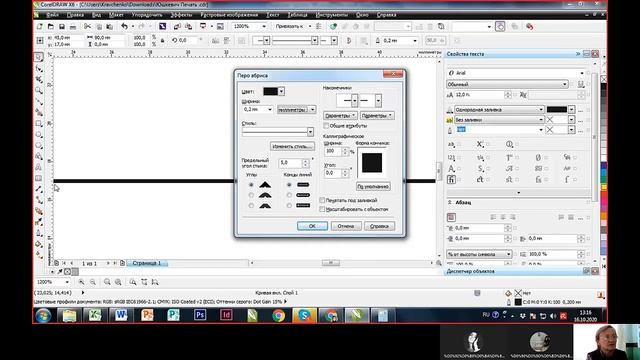
Task: Open the Arial font list dropdown
Action: [582, 73]
